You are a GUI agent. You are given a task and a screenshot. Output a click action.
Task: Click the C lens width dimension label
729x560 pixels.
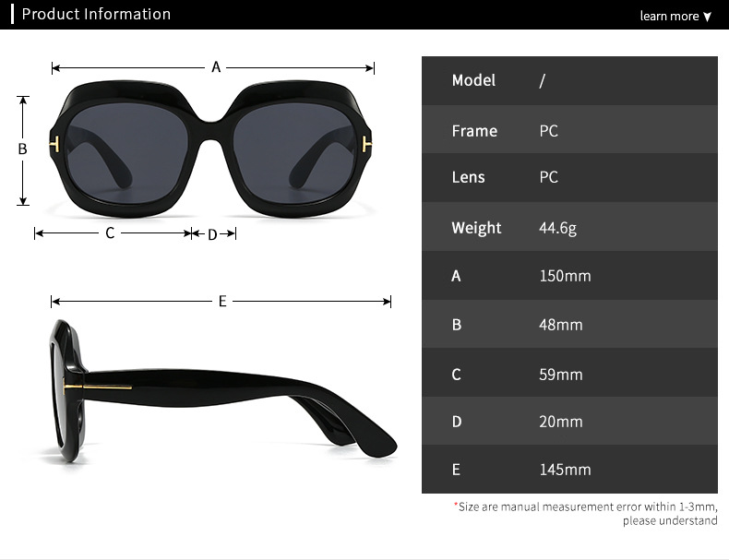[110, 232]
